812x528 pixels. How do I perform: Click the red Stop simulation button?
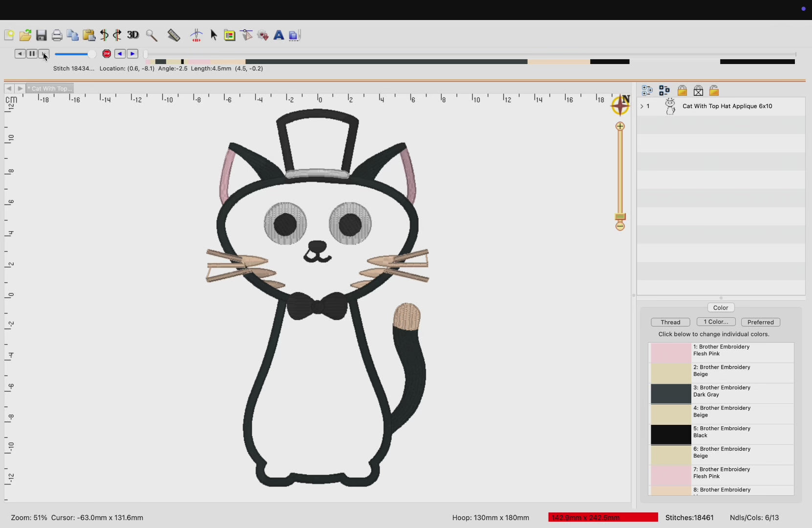107,54
